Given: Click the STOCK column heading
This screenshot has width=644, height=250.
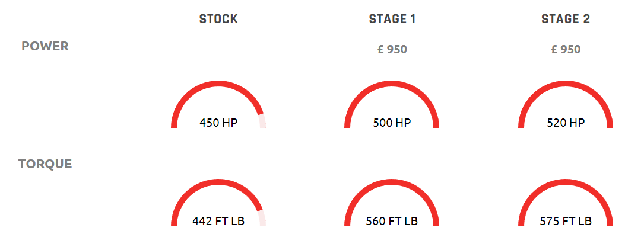Looking at the screenshot, I should (218, 20).
